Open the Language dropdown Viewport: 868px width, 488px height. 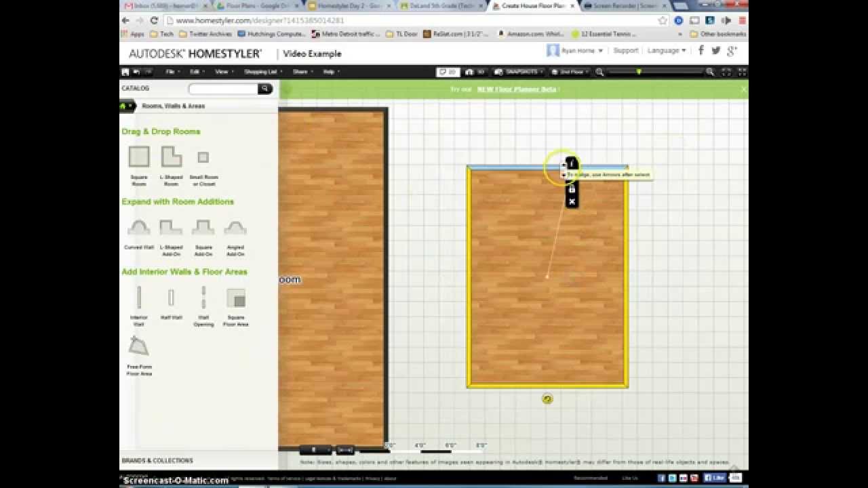click(x=667, y=51)
